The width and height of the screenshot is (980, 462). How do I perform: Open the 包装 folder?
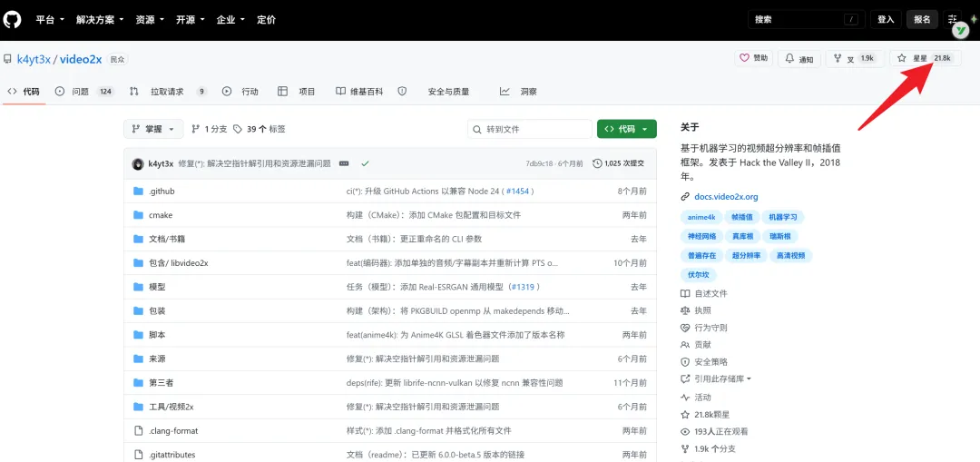point(157,310)
